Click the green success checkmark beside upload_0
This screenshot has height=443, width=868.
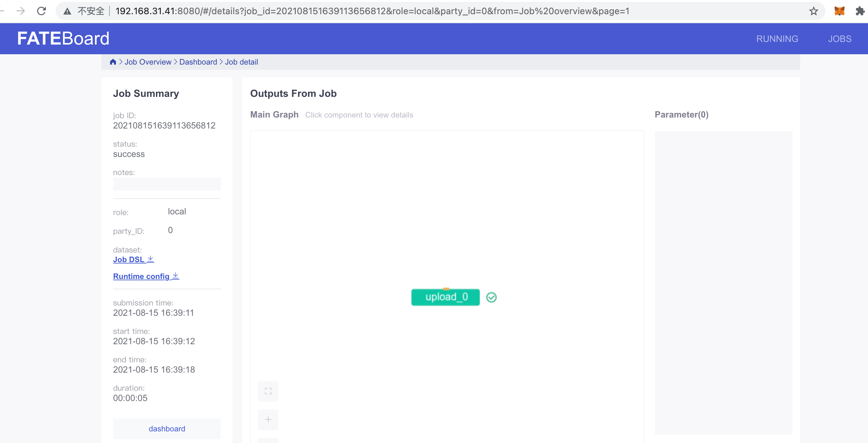pyautogui.click(x=491, y=297)
